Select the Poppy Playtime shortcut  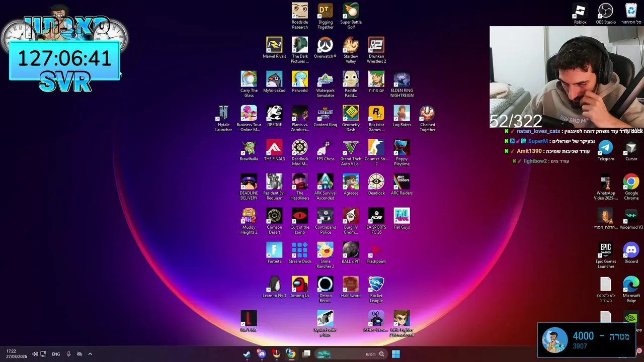pos(401,153)
